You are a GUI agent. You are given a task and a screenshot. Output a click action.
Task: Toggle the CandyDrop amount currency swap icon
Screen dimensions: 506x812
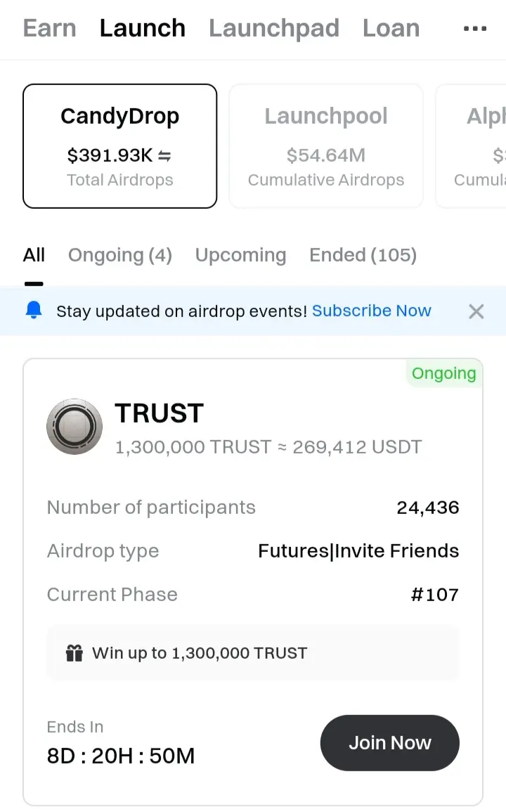click(164, 155)
